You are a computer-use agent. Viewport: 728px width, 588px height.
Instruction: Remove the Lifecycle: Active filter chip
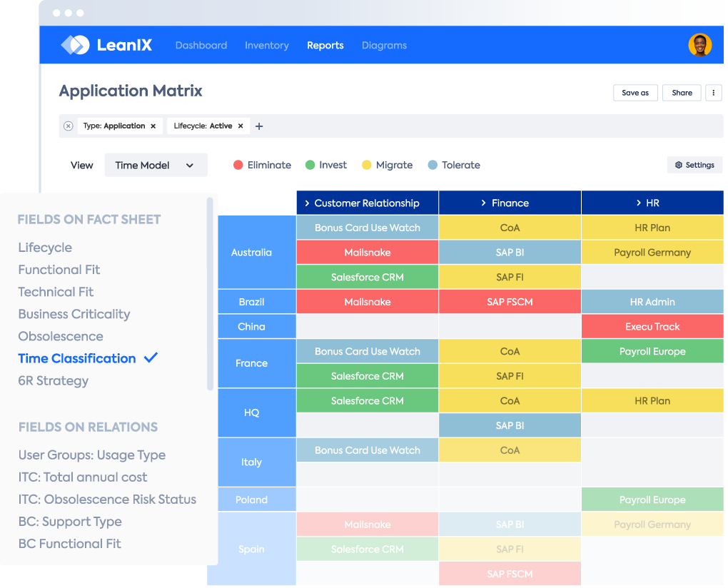[241, 126]
